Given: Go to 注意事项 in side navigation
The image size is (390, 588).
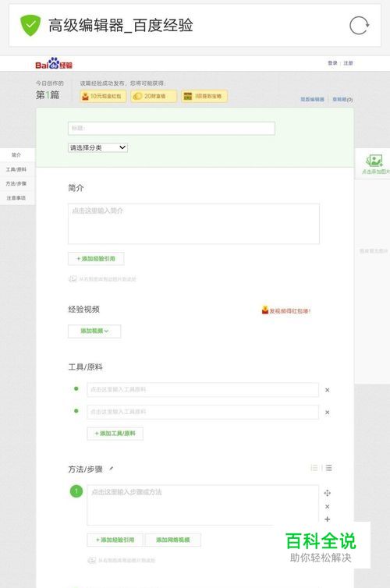Looking at the screenshot, I should [x=17, y=198].
